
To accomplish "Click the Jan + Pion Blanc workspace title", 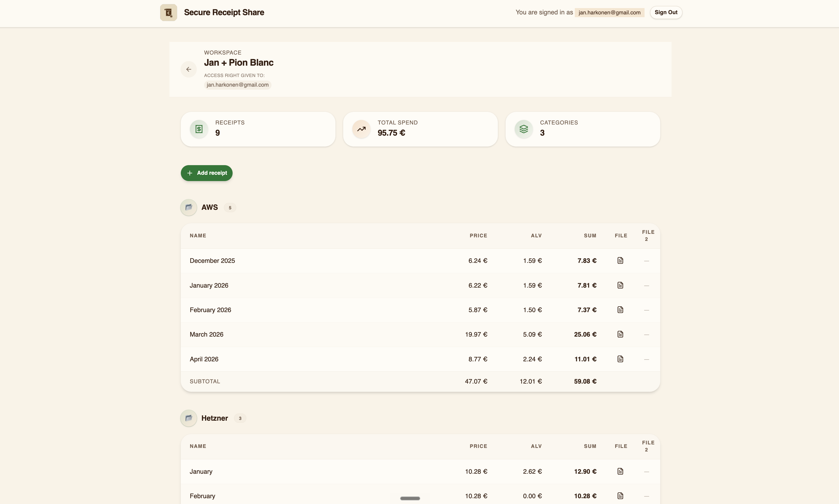I will coord(238,62).
